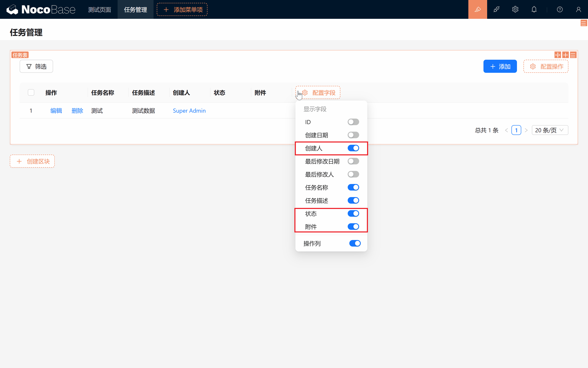Switch to 测试页面 menu tab
This screenshot has height=368, width=588.
(99, 9)
